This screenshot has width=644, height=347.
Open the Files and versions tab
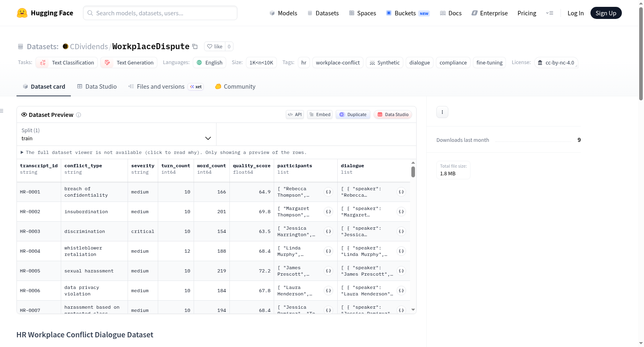point(166,86)
